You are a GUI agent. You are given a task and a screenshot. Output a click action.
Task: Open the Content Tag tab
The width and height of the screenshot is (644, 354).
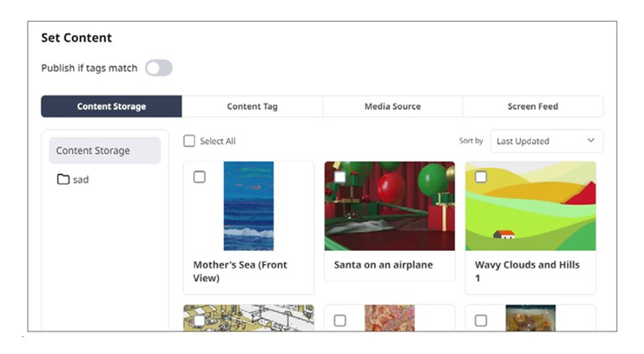(252, 107)
